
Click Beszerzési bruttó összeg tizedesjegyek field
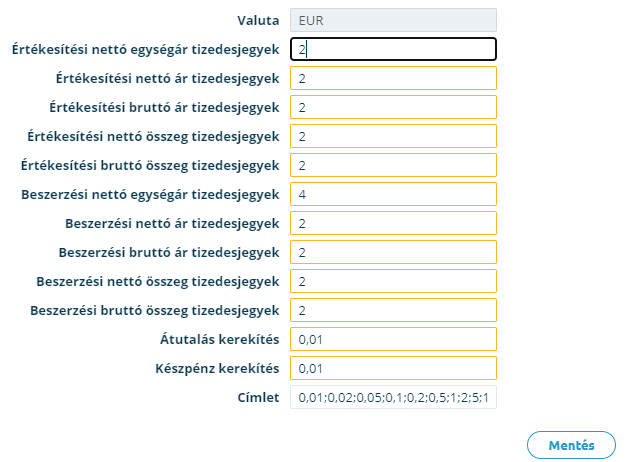pos(393,310)
